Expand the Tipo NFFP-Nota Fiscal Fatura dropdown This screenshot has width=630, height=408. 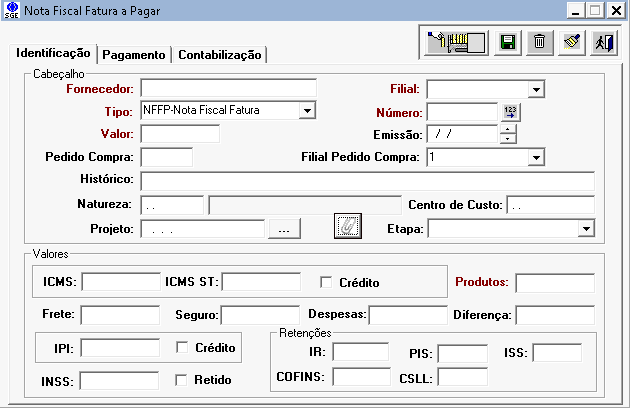click(307, 110)
